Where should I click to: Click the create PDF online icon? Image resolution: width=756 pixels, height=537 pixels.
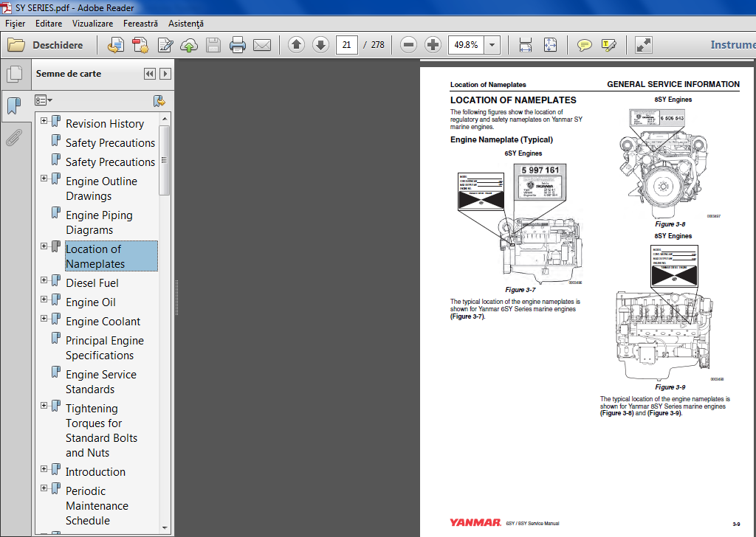tap(116, 45)
